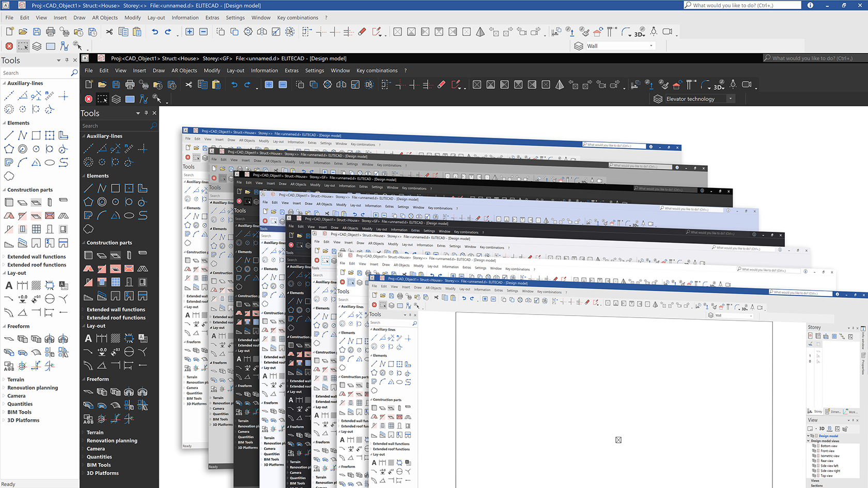Screen dimensions: 868x488
Task: Click the Save icon in the toolbar
Action: pos(37,32)
